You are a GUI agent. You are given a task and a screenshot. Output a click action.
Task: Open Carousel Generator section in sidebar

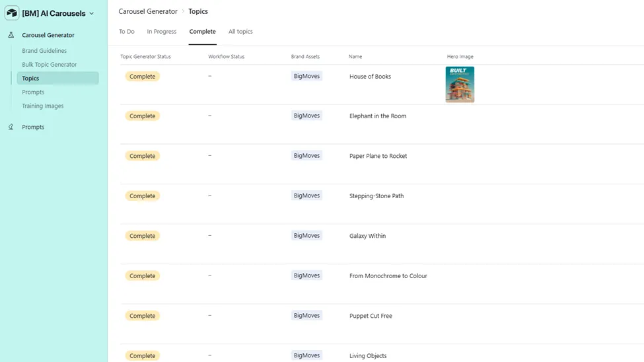[48, 35]
